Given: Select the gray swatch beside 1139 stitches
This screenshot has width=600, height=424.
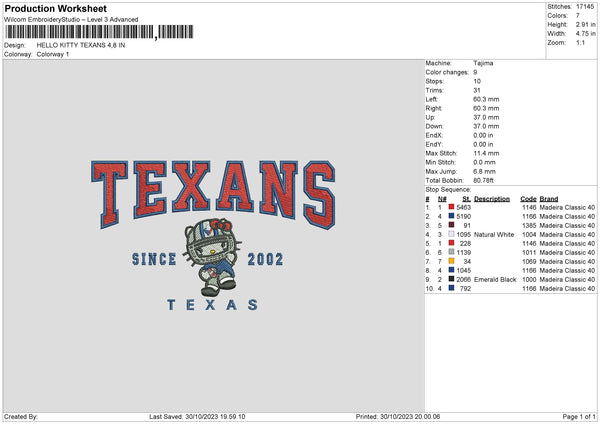Looking at the screenshot, I should pos(451,252).
